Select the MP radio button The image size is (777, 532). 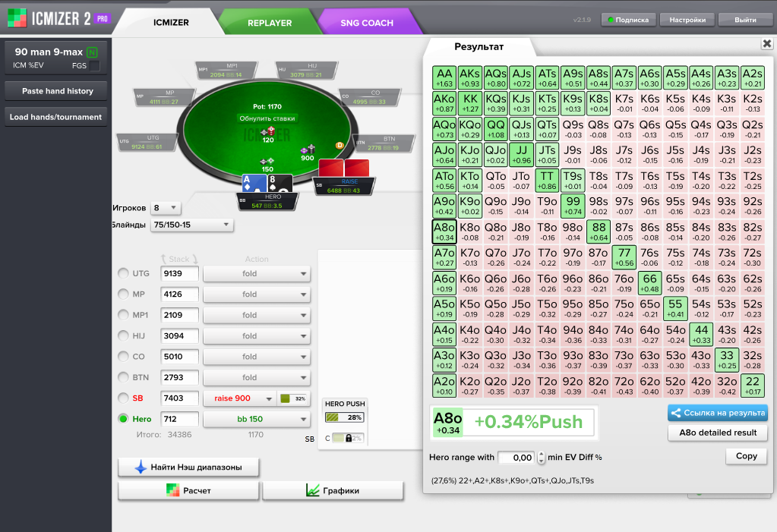pos(123,294)
